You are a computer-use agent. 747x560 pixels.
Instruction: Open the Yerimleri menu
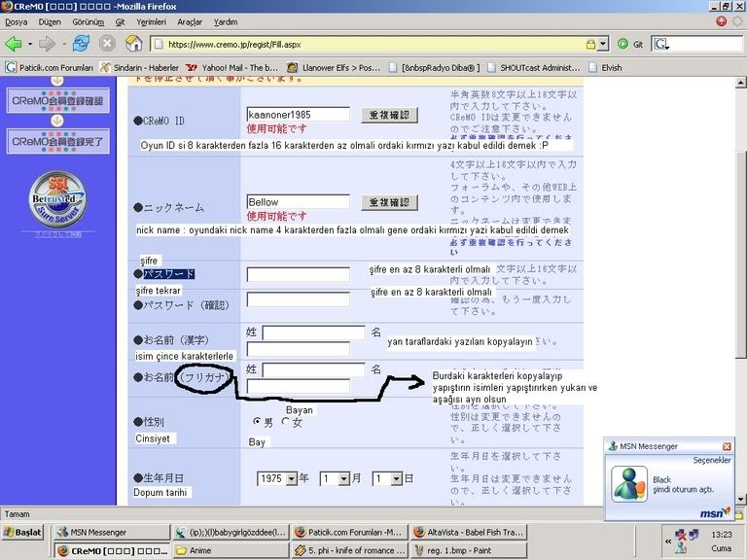[151, 22]
